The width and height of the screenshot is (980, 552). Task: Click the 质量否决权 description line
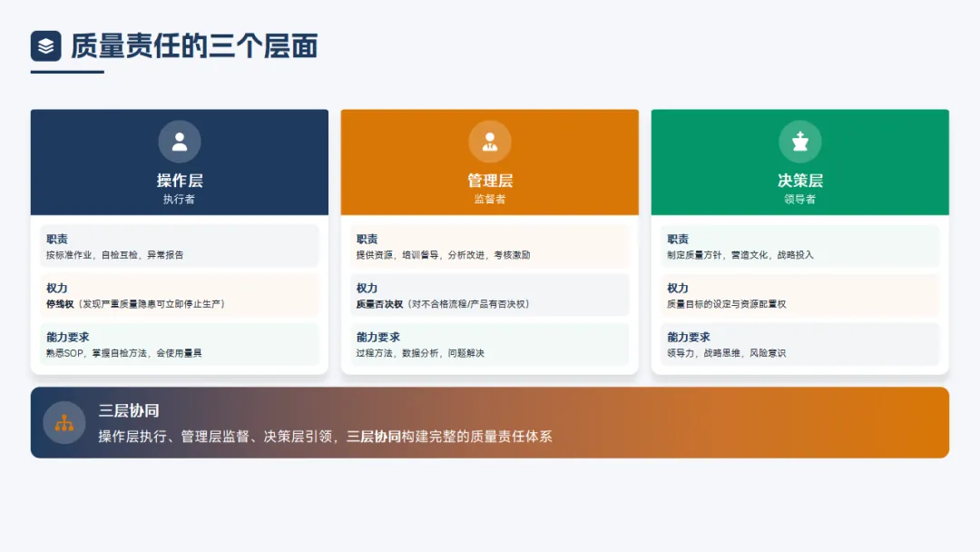tap(443, 304)
